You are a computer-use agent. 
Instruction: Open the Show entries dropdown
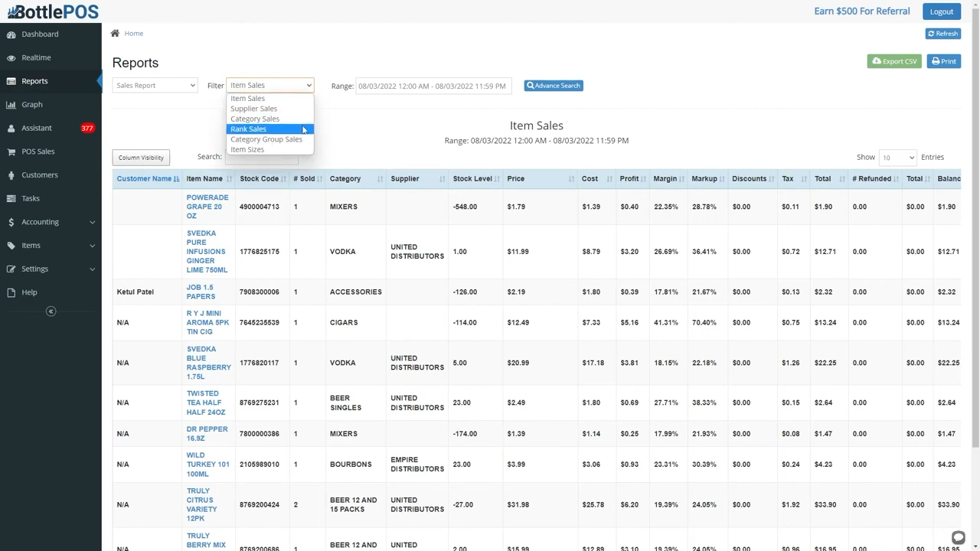tap(897, 158)
